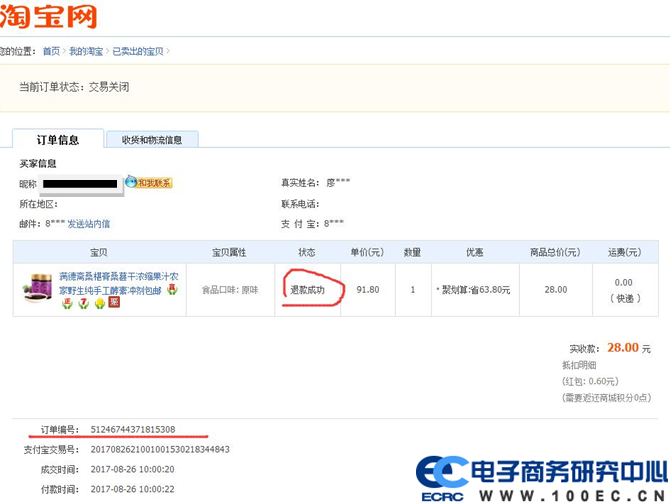Click the 真 guarantee badge icon

[x=172, y=289]
